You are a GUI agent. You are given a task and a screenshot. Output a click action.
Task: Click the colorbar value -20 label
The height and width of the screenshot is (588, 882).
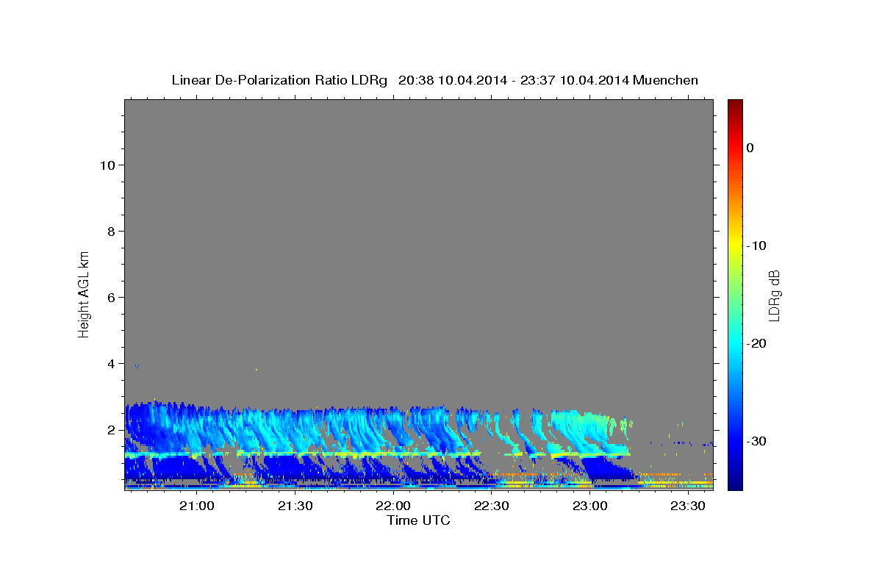click(x=756, y=343)
